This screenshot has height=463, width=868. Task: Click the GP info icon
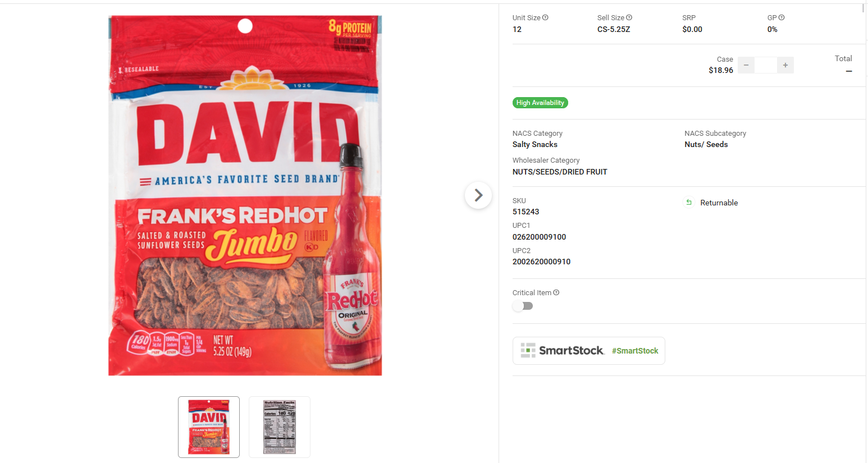point(782,18)
